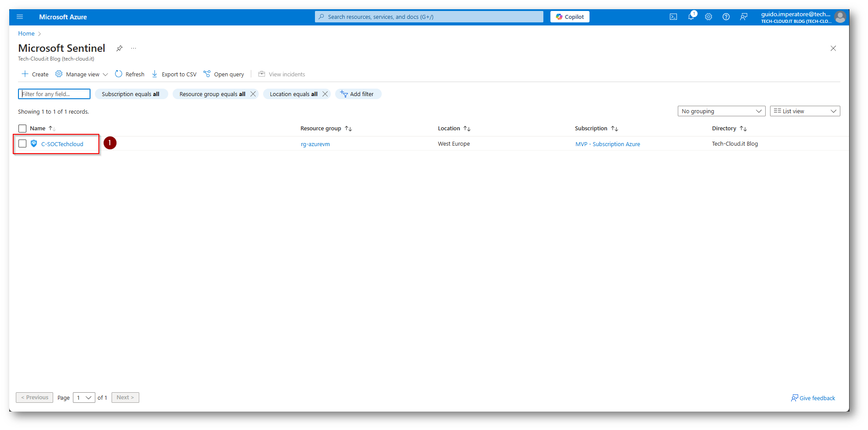Open the C-SOCTechcloud workspace
The image size is (868, 430).
[x=62, y=144]
